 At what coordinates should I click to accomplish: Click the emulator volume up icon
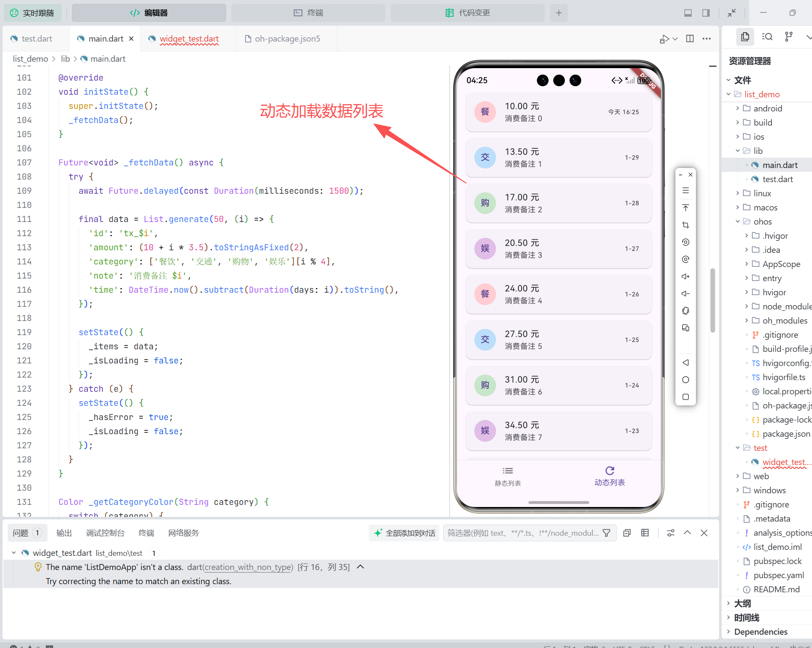pos(686,276)
